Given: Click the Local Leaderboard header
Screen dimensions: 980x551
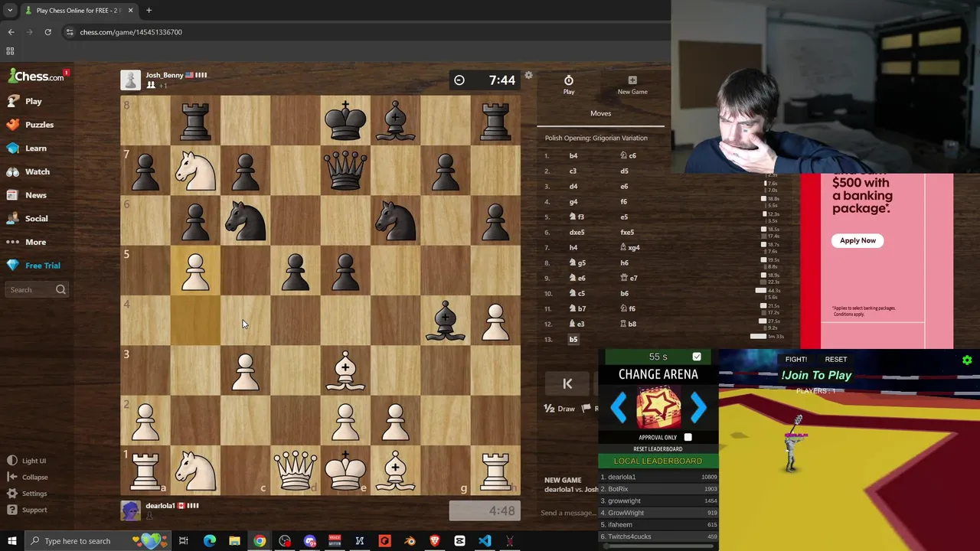Looking at the screenshot, I should [x=658, y=461].
